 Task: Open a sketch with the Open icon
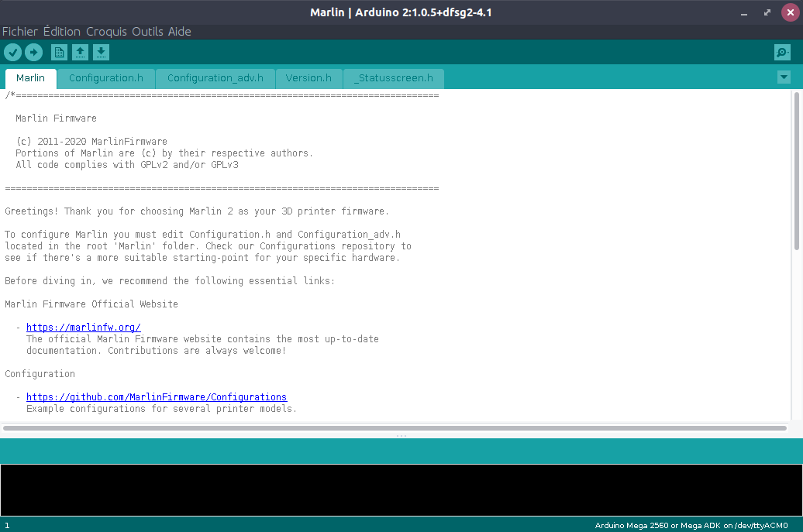point(80,52)
